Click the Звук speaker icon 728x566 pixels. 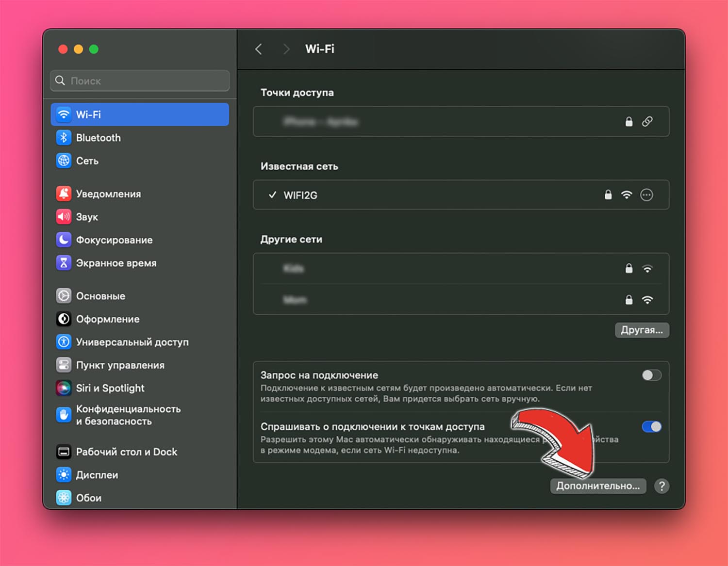click(64, 217)
